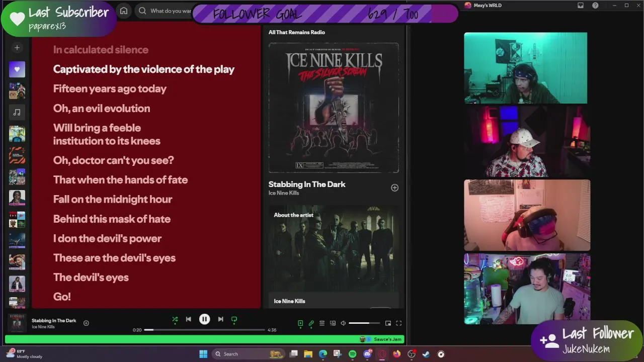Select the top teal-lit webcam tile
Image resolution: width=644 pixels, height=362 pixels.
pos(525,68)
